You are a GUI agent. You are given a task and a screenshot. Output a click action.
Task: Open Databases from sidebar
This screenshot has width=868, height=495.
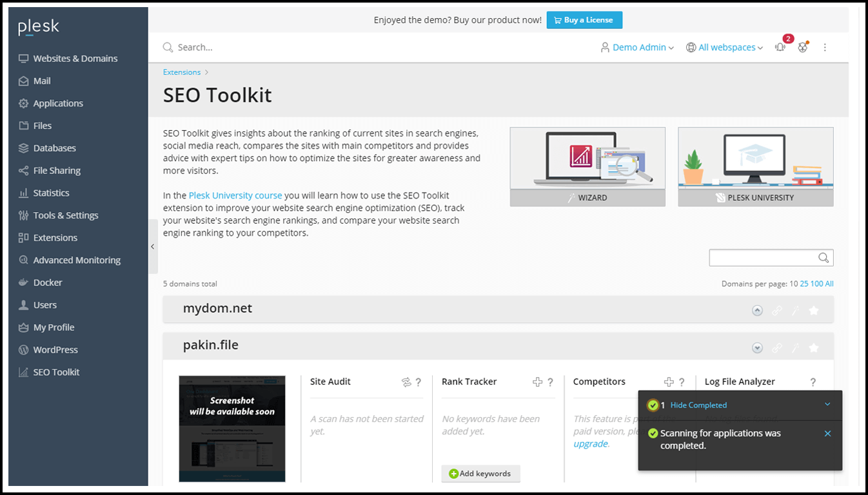click(x=47, y=148)
